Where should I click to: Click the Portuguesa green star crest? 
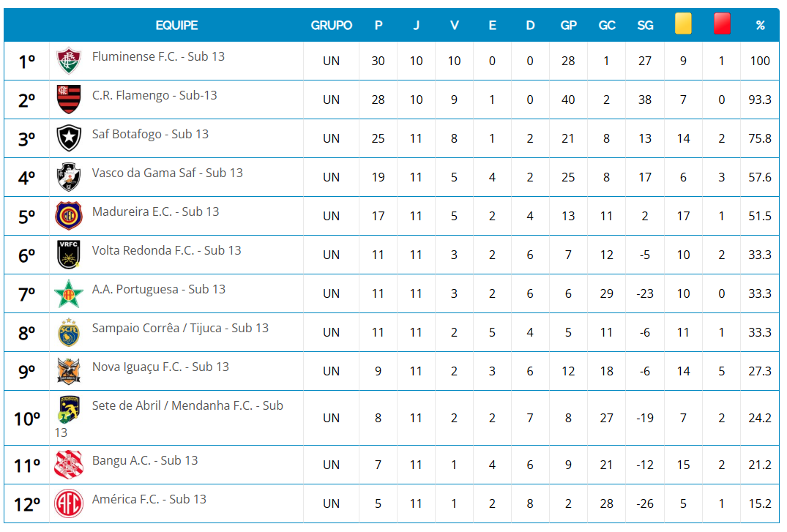tap(68, 293)
